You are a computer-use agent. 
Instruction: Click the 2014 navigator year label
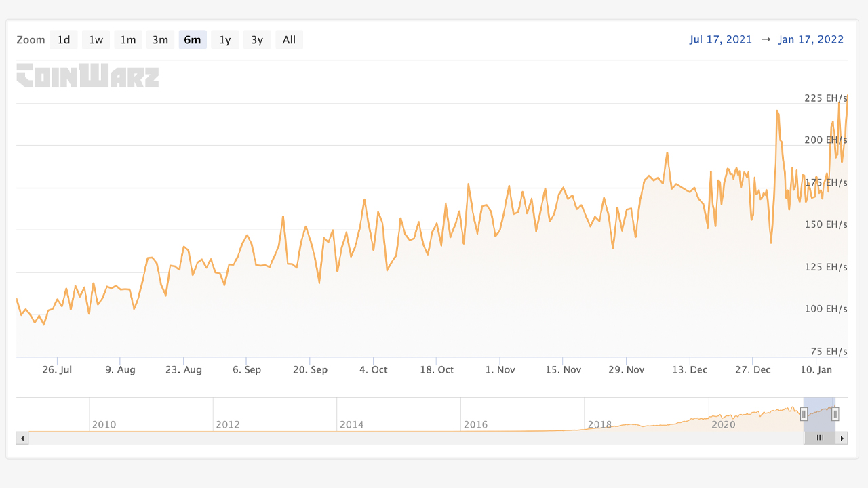351,425
